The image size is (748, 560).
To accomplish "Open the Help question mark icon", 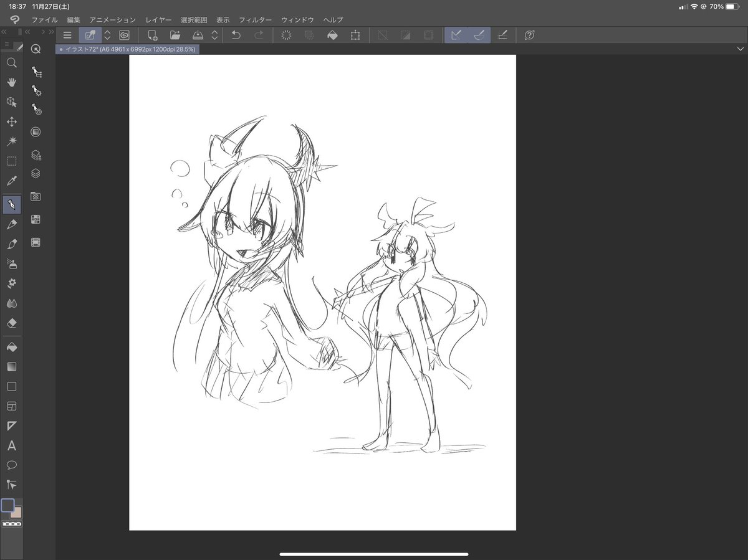I will point(529,36).
